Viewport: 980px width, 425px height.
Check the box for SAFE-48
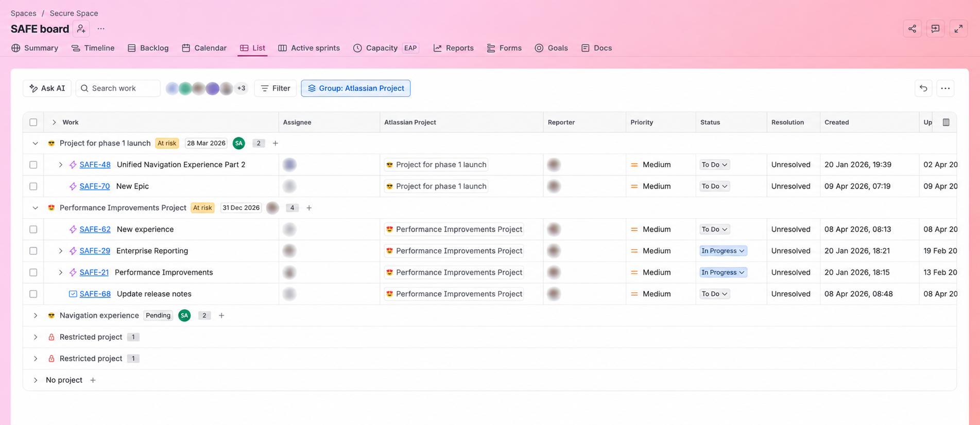[x=33, y=165]
